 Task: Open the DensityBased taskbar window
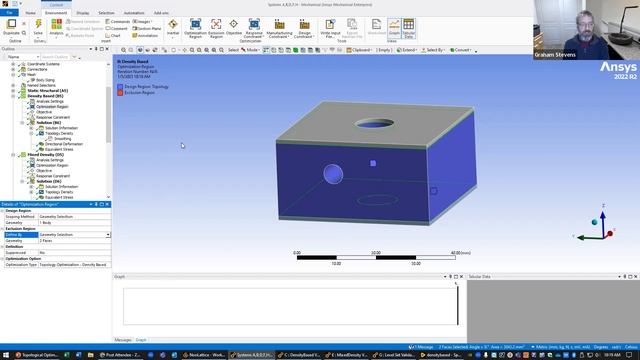pyautogui.click(x=299, y=355)
